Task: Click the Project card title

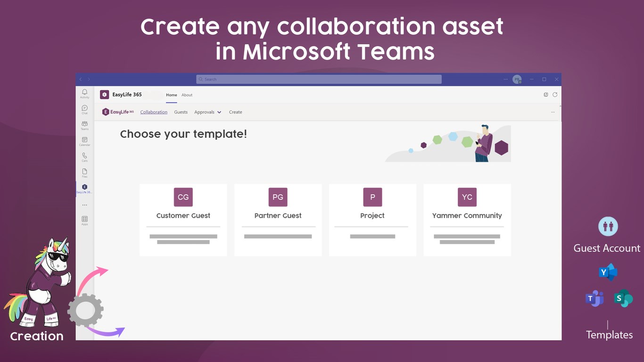Action: pos(372,215)
